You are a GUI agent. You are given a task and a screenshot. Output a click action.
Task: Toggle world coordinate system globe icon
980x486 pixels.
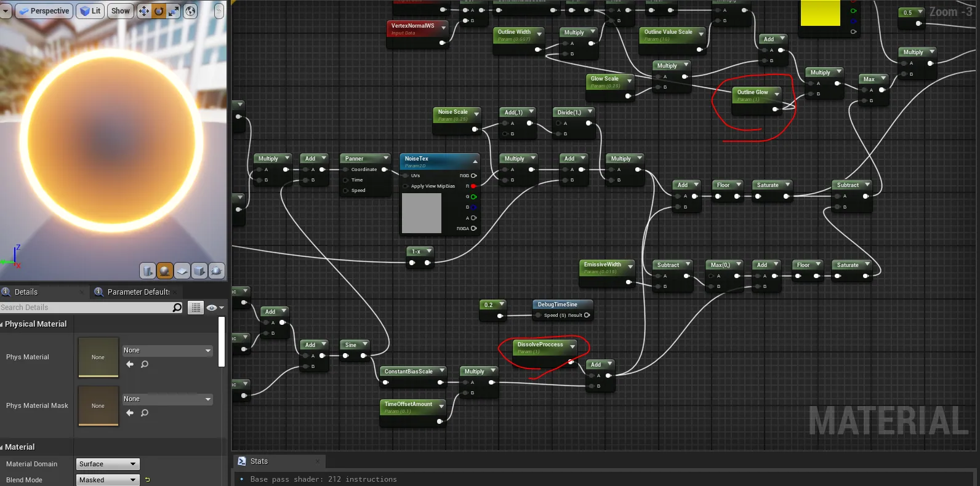click(190, 11)
